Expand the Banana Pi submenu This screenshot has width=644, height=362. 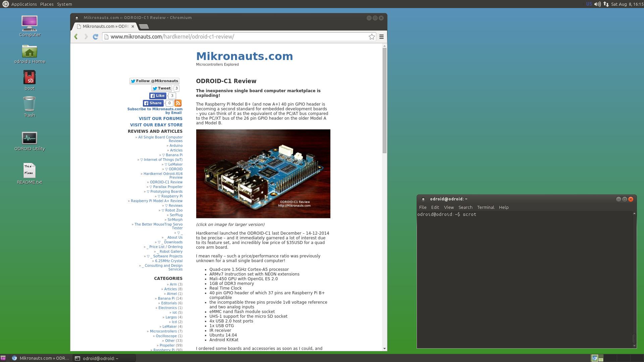click(172, 155)
